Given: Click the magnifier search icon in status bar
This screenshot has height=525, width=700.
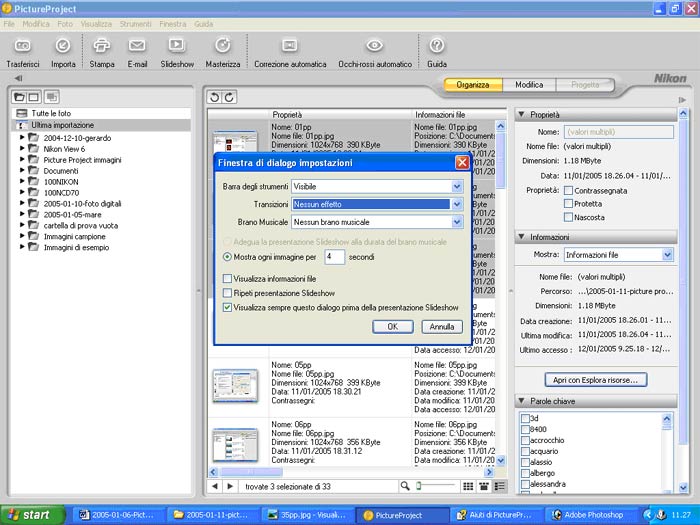Looking at the screenshot, I should pos(405,486).
